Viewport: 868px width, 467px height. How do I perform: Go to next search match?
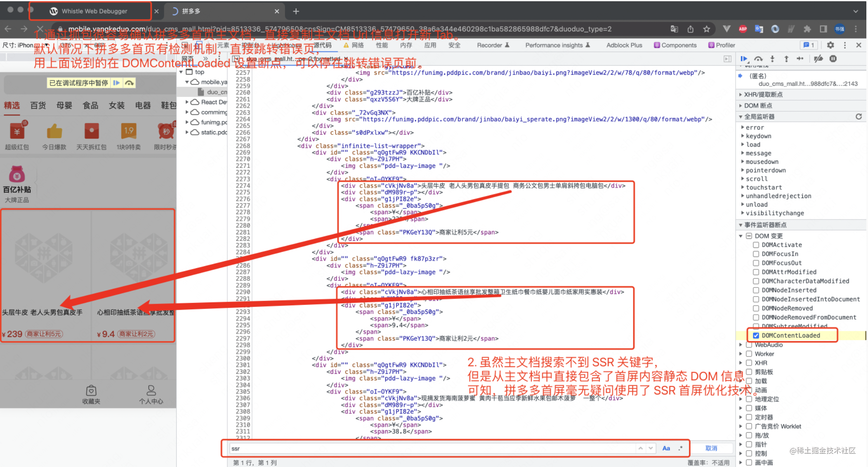click(x=651, y=448)
